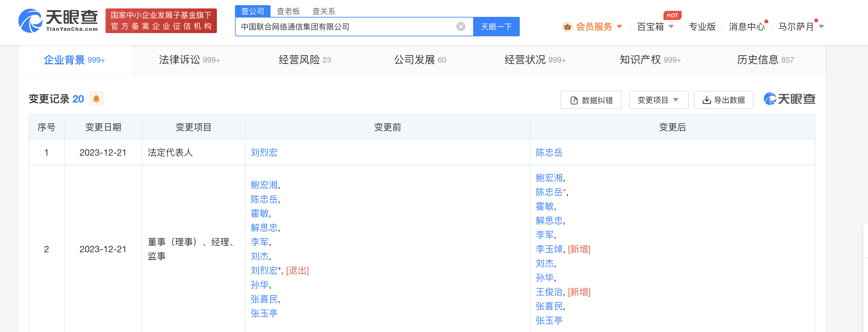Open the 知识产权 tab

tap(650, 60)
